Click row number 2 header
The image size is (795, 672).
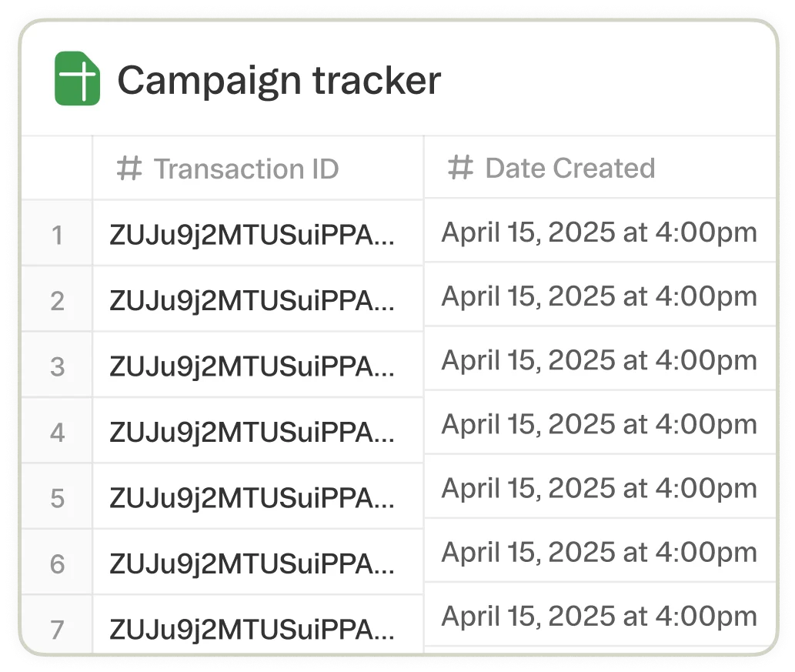coord(57,300)
